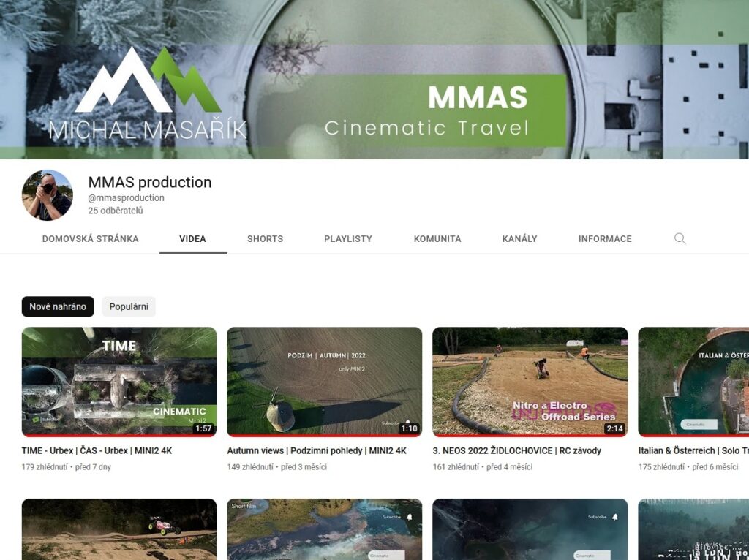Select the Nově nahráno filter chip

pos(58,306)
